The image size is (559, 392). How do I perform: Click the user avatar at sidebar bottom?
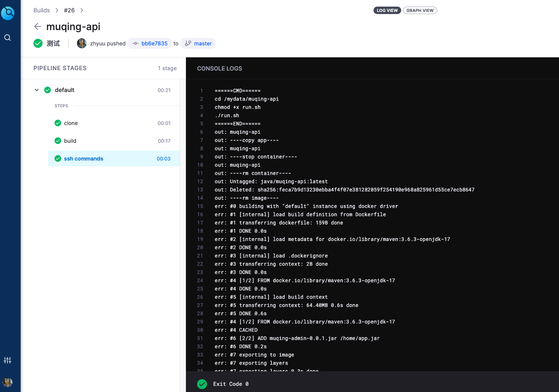click(7, 382)
